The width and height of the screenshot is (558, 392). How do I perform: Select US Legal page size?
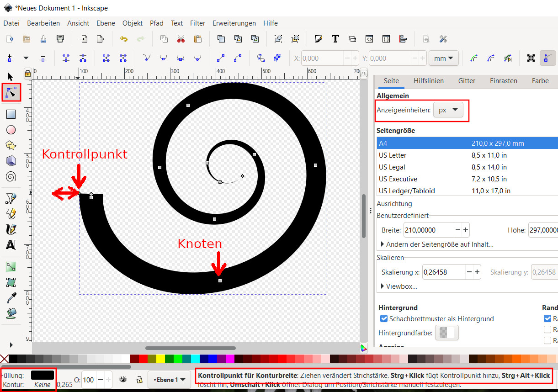click(x=467, y=167)
